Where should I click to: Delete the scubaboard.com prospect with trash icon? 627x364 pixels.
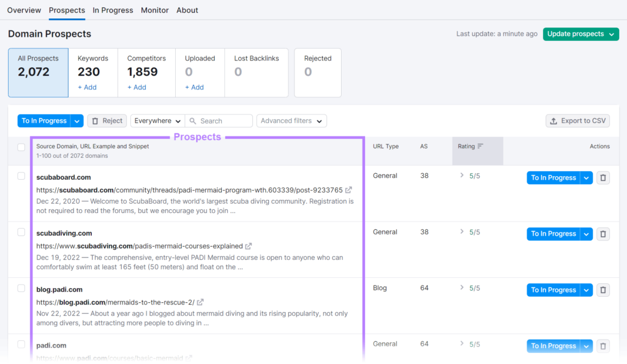(x=603, y=178)
